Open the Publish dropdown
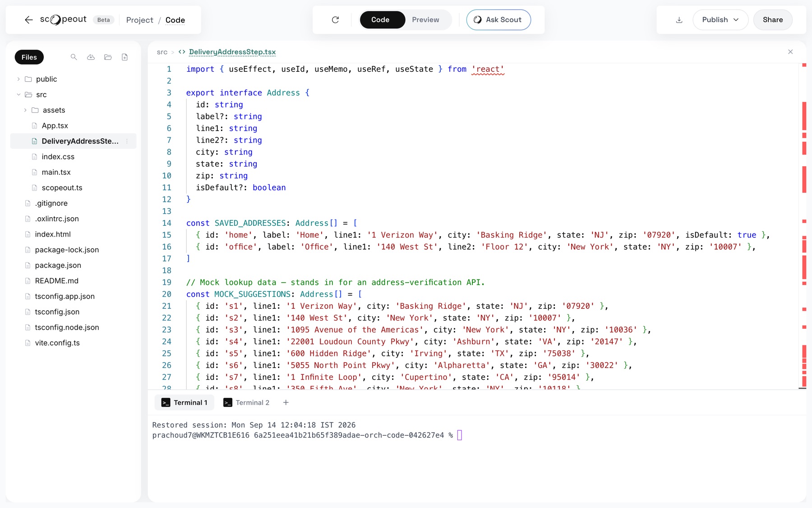 720,20
